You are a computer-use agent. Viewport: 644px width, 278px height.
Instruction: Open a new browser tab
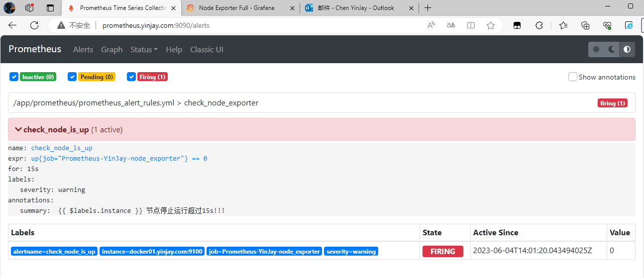click(x=428, y=8)
